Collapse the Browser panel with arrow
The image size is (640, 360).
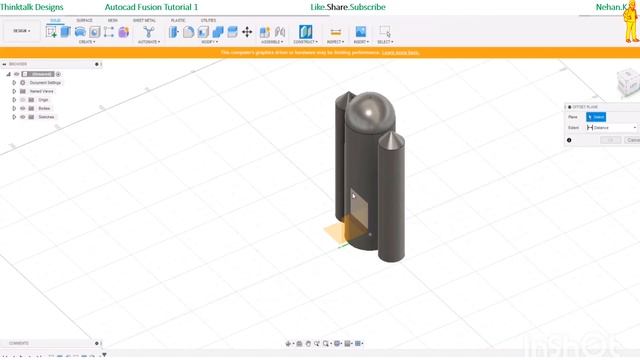tap(4, 64)
